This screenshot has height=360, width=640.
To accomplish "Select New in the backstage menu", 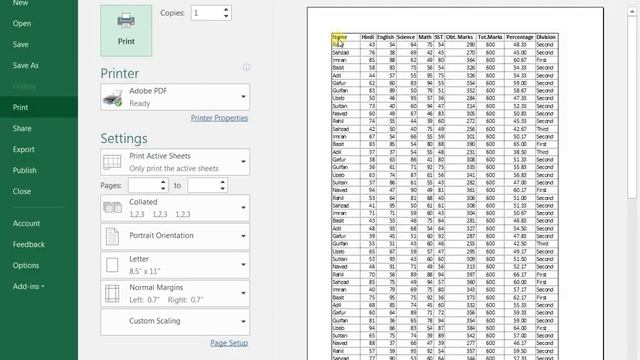I will click(x=20, y=3).
